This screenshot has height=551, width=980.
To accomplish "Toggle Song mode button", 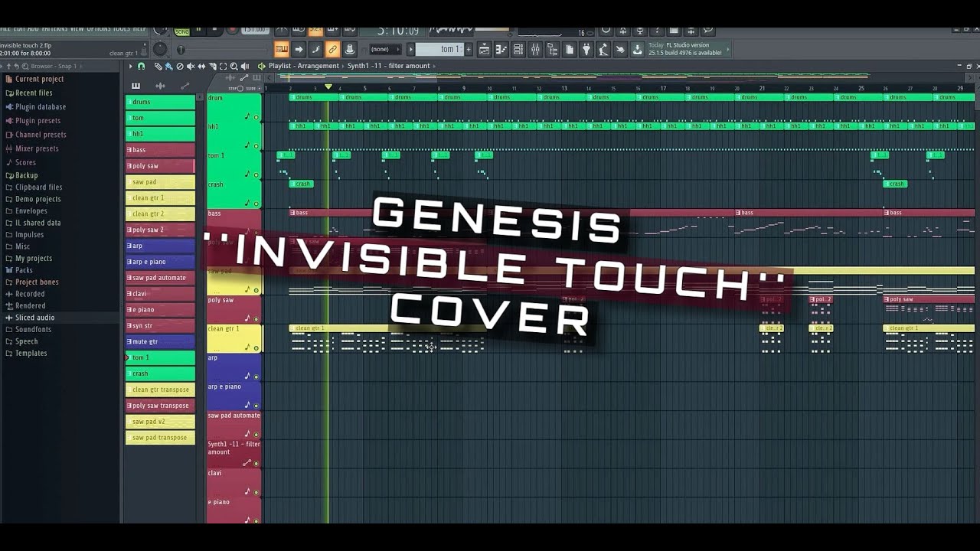I will (x=181, y=31).
